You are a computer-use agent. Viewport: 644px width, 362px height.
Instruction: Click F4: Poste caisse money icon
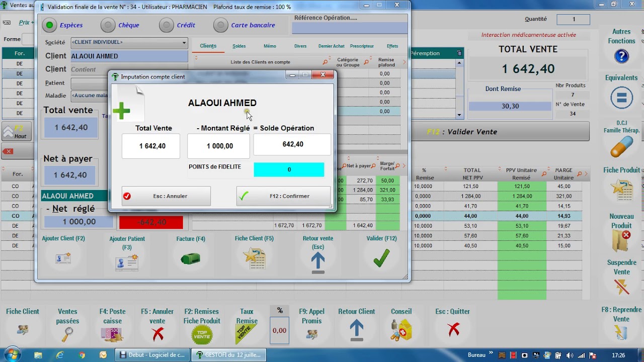coord(112,335)
